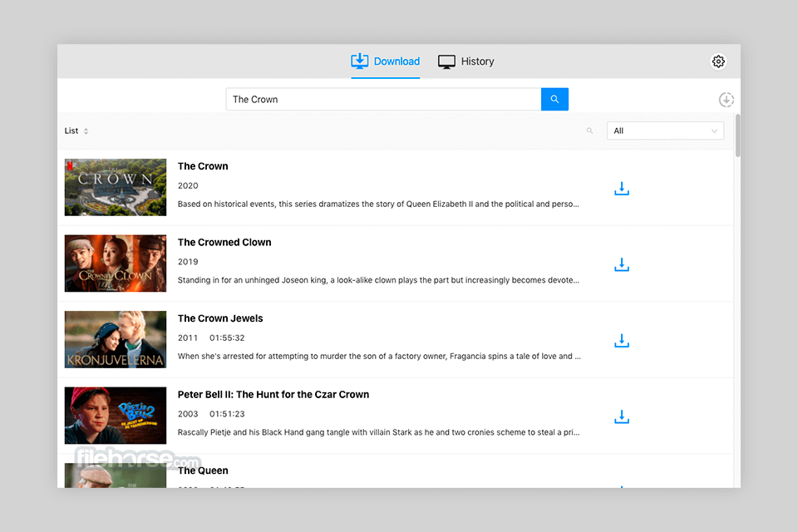Viewport: 798px width, 532px height.
Task: Download Peter Bell II movie
Action: tap(622, 416)
